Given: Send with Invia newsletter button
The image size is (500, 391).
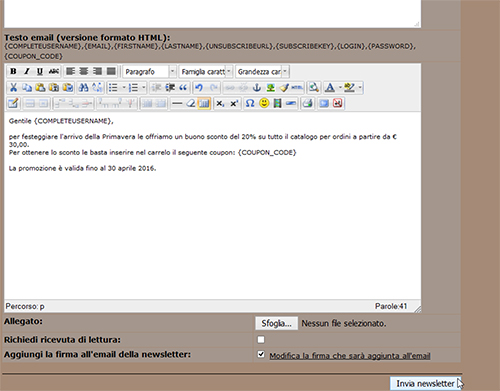Looking at the screenshot, I should (x=425, y=383).
